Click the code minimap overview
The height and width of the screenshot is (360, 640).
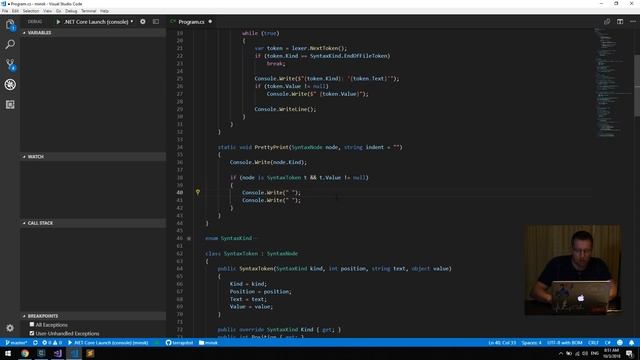(x=612, y=82)
